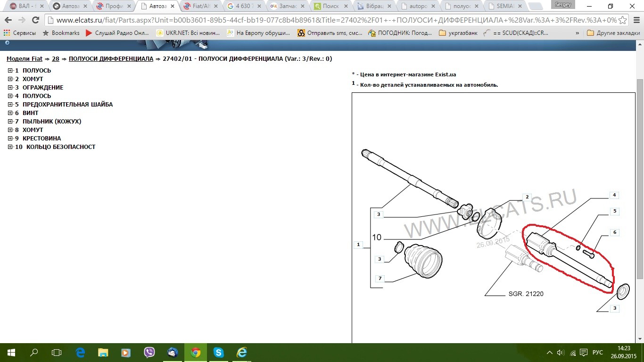Open the Модели Fiat breadcrumb link
644x362 pixels.
(24, 59)
